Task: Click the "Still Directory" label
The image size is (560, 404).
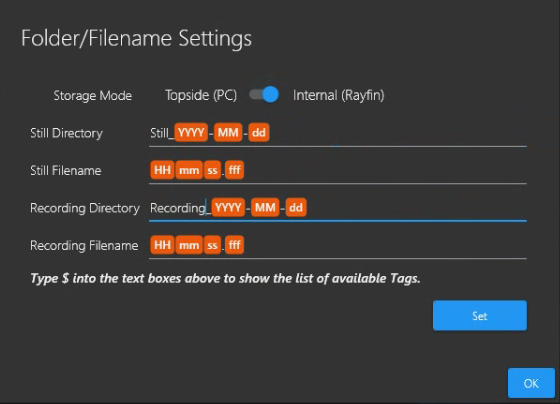Action: (x=66, y=133)
